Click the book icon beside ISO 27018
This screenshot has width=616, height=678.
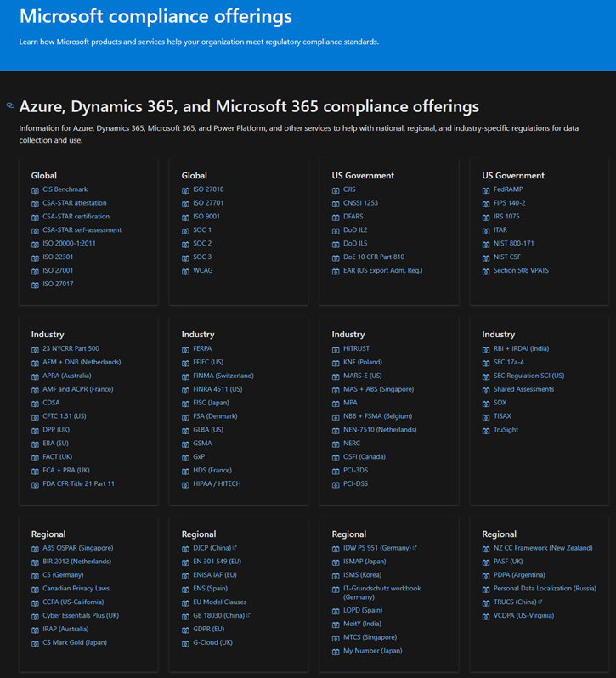pyautogui.click(x=185, y=190)
